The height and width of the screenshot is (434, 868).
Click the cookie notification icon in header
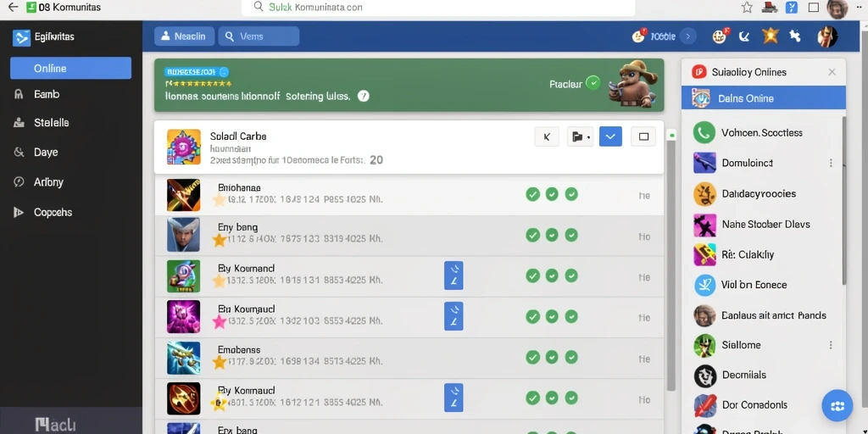click(x=720, y=36)
